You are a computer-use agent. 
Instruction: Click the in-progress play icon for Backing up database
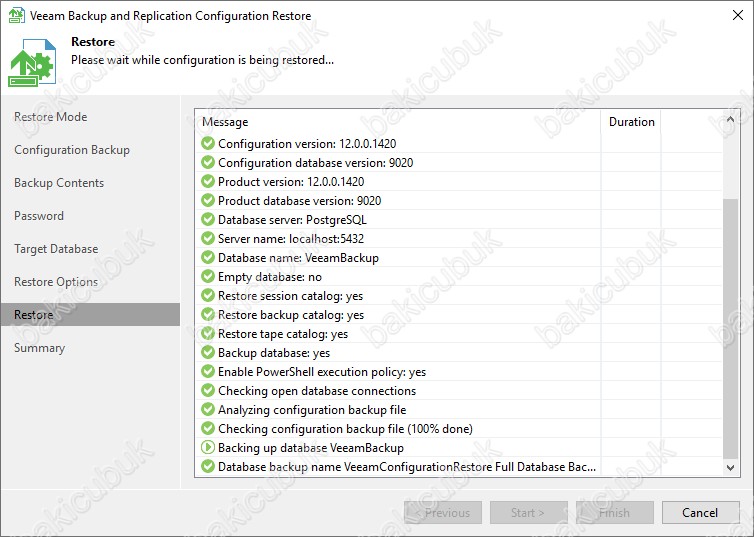208,448
